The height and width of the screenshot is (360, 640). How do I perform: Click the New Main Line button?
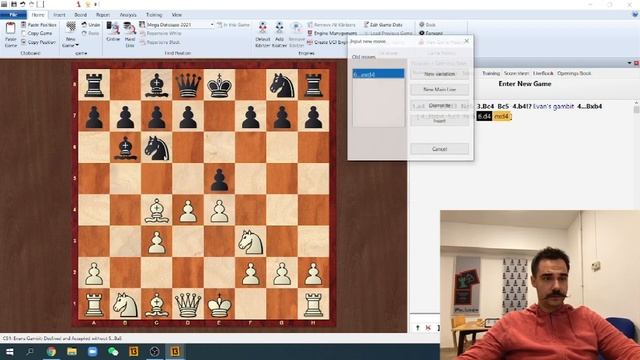pyautogui.click(x=439, y=89)
